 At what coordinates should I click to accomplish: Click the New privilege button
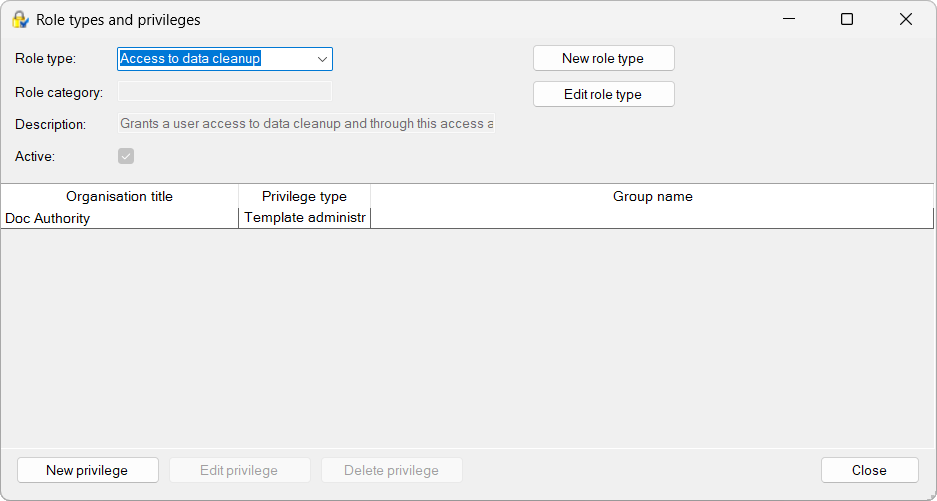(x=88, y=471)
